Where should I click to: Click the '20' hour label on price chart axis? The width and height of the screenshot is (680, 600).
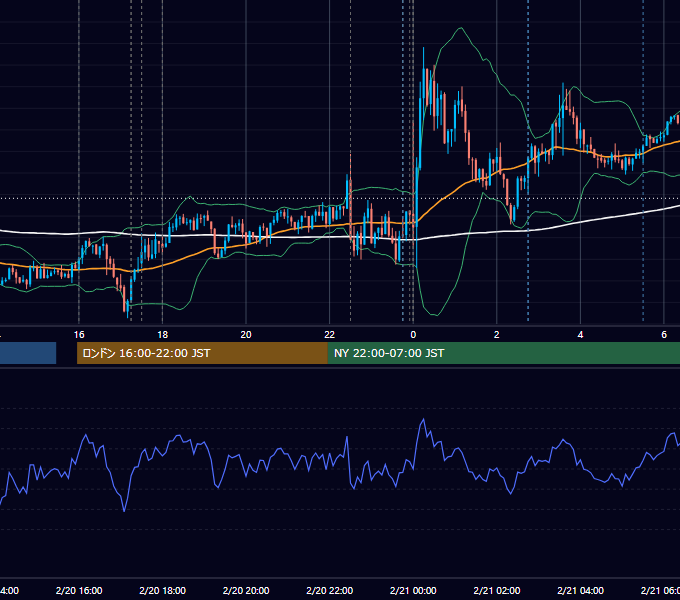click(246, 335)
